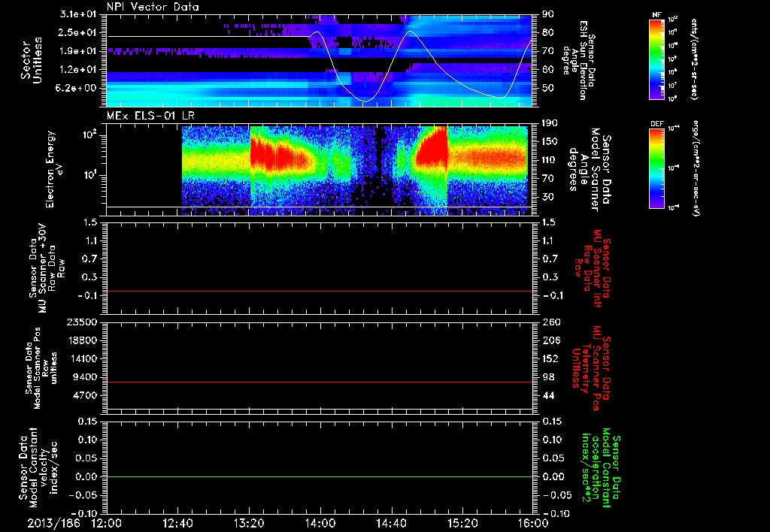Click the '260' telemetry tick value
The width and height of the screenshot is (770, 532).
[x=551, y=322]
